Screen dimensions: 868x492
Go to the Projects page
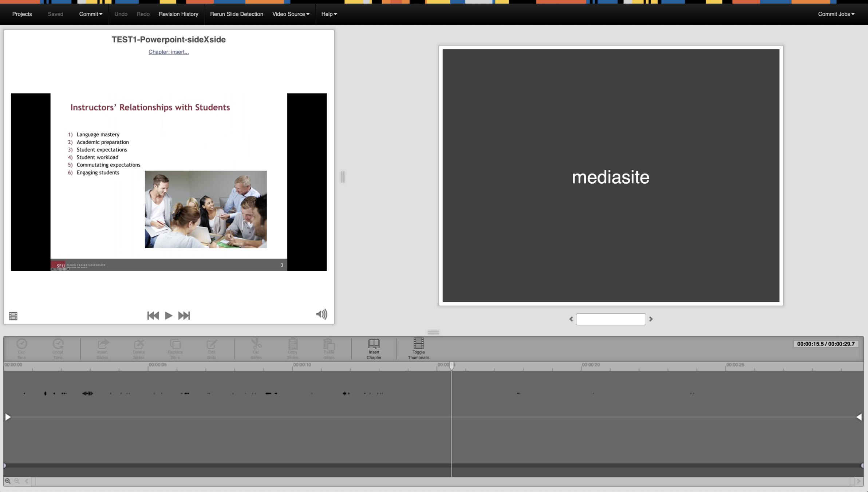22,14
